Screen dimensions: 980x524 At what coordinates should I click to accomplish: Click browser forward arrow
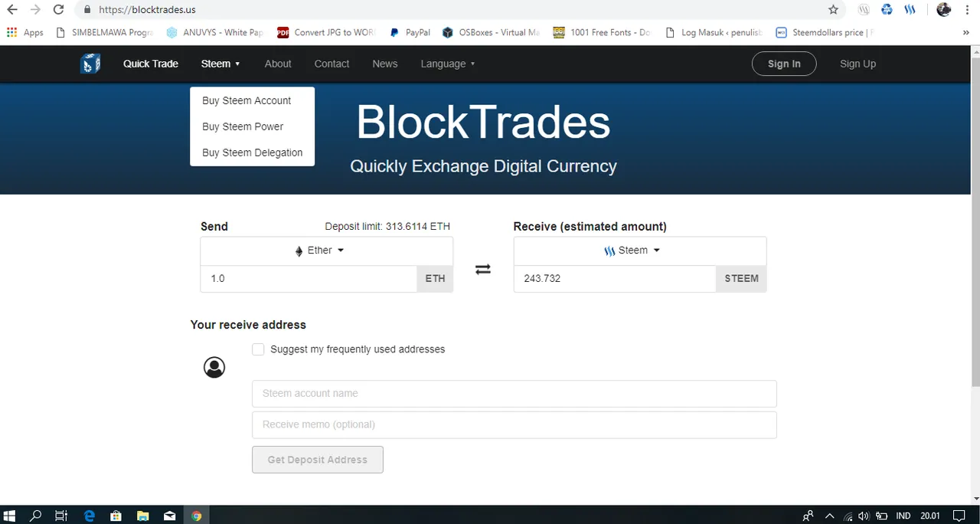35,10
